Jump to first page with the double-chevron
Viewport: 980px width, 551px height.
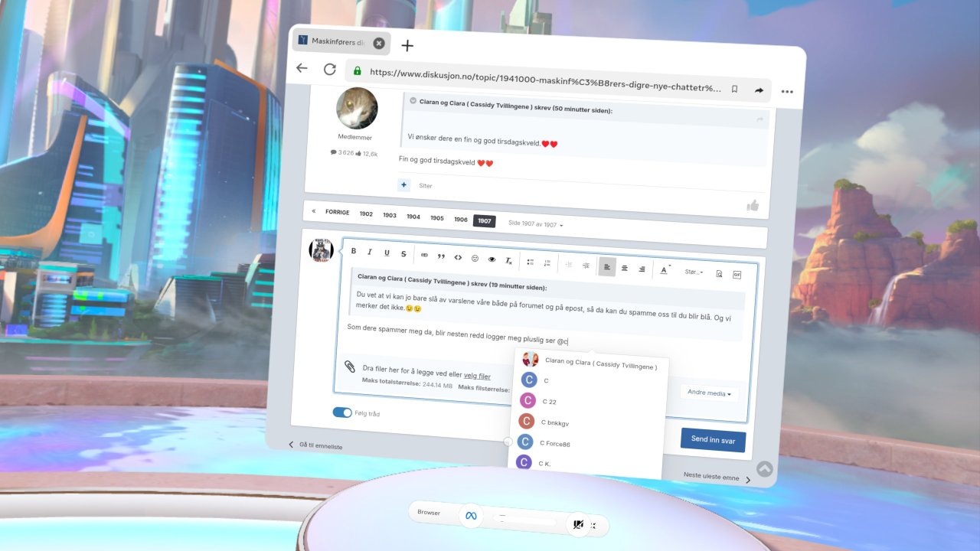click(313, 210)
